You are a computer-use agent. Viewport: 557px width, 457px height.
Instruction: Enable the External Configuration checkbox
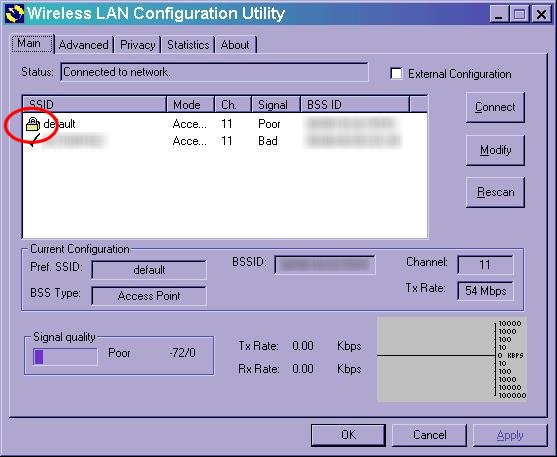pyautogui.click(x=396, y=74)
